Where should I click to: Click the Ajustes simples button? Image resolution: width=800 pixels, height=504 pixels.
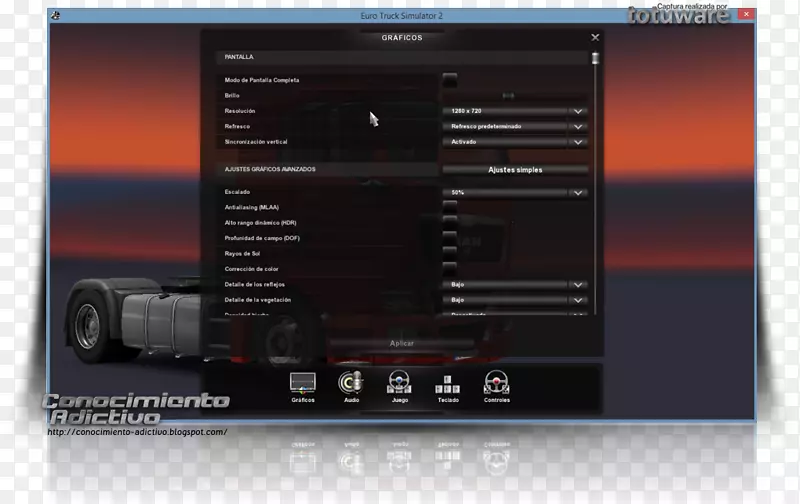pos(514,170)
